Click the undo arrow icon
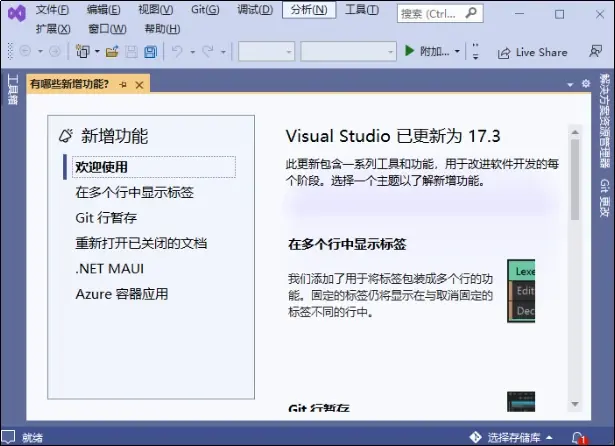Viewport: 615px width, 446px height. tap(177, 51)
